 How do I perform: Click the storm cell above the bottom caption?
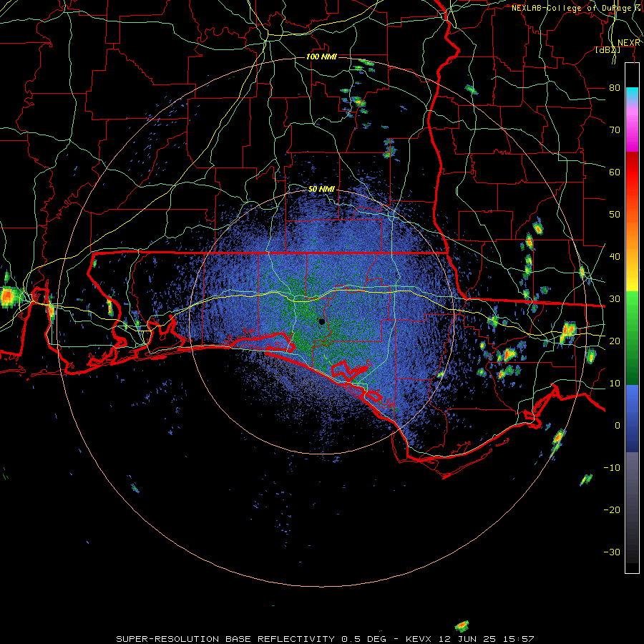point(462,626)
